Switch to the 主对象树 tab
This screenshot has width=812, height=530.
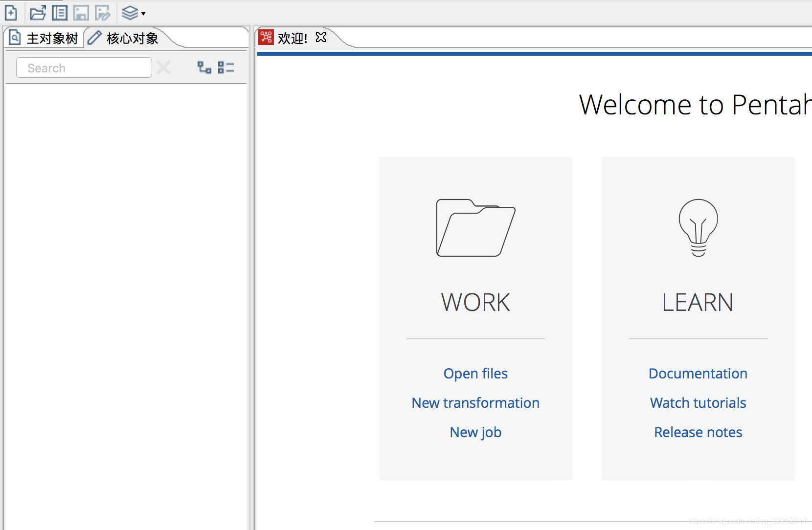coord(44,38)
